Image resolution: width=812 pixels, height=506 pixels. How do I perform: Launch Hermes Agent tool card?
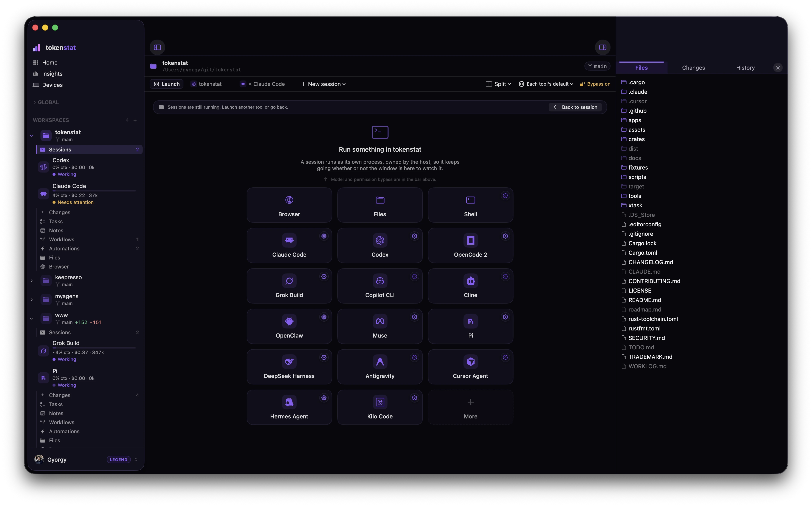click(x=289, y=407)
